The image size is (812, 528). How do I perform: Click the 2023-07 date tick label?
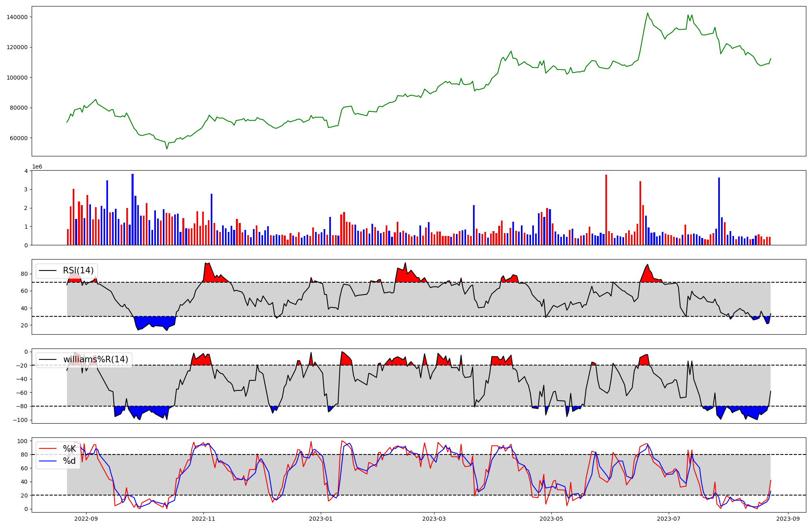[668, 519]
